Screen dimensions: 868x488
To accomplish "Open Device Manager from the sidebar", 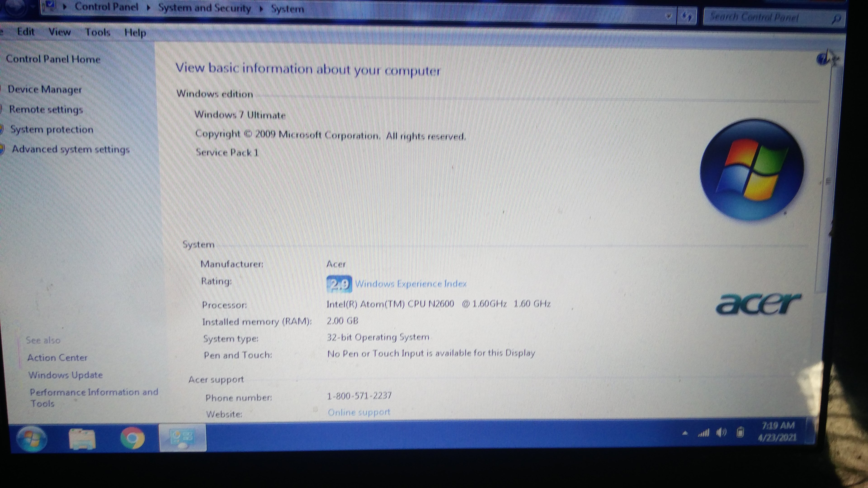I will [45, 90].
